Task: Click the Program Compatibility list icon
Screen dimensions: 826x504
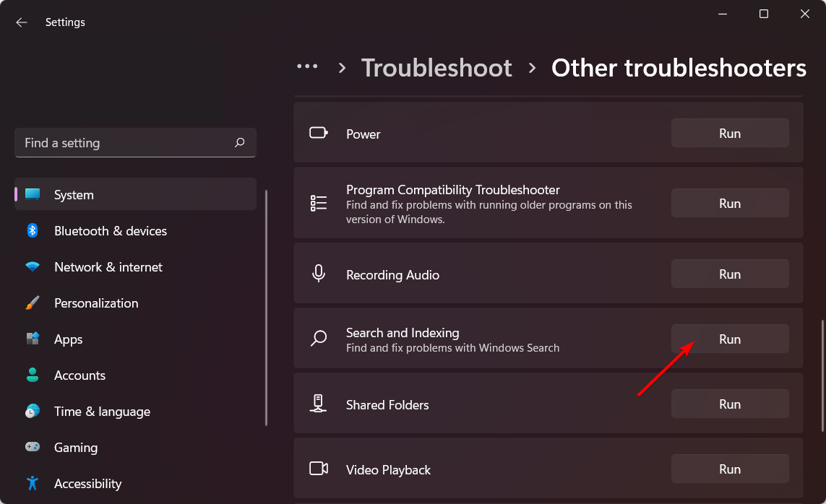Action: pos(319,203)
